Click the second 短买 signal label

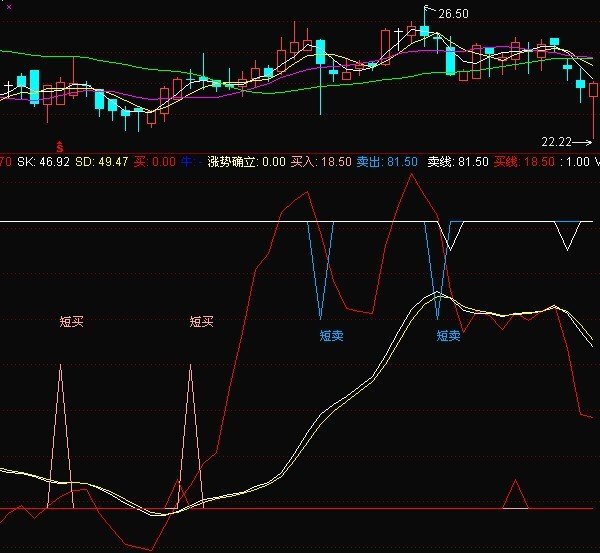point(201,321)
